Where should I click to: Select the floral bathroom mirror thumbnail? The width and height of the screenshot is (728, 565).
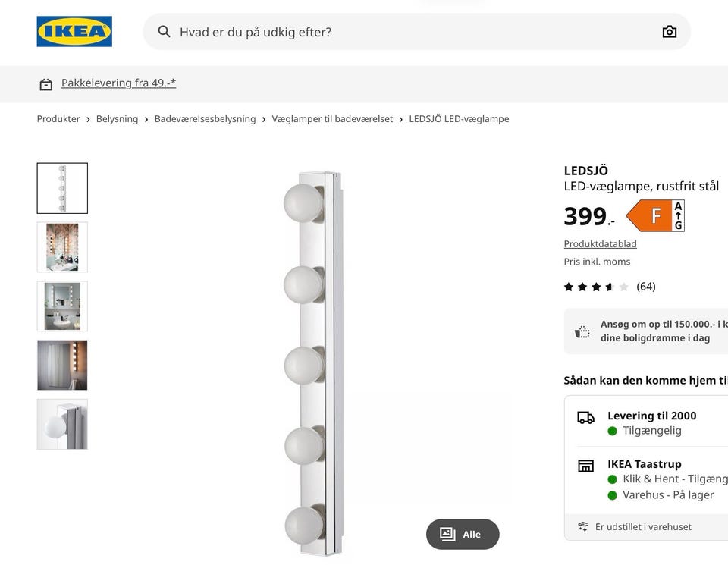[x=62, y=247]
